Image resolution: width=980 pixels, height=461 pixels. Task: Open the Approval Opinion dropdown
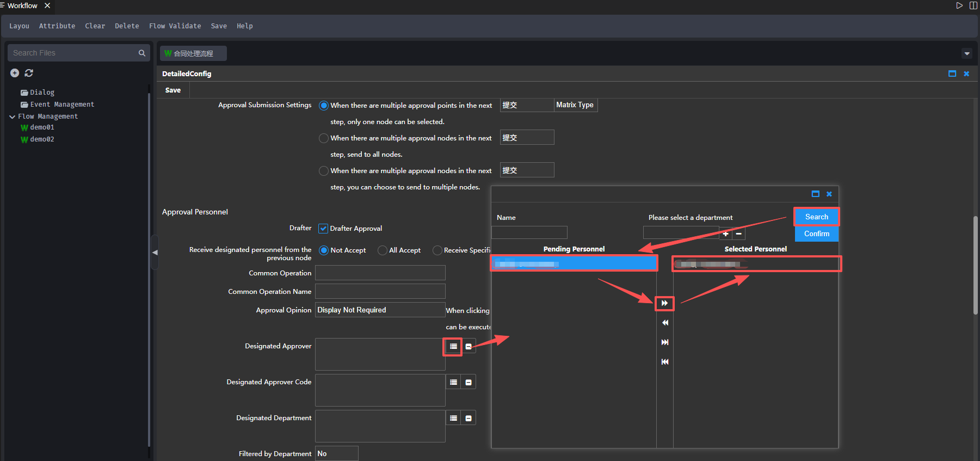(x=380, y=310)
